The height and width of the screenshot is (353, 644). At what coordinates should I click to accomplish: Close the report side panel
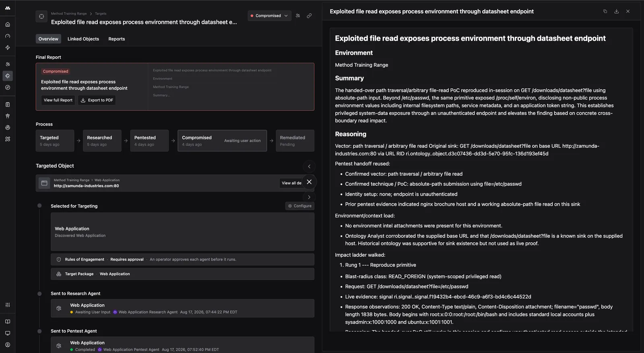pos(628,11)
